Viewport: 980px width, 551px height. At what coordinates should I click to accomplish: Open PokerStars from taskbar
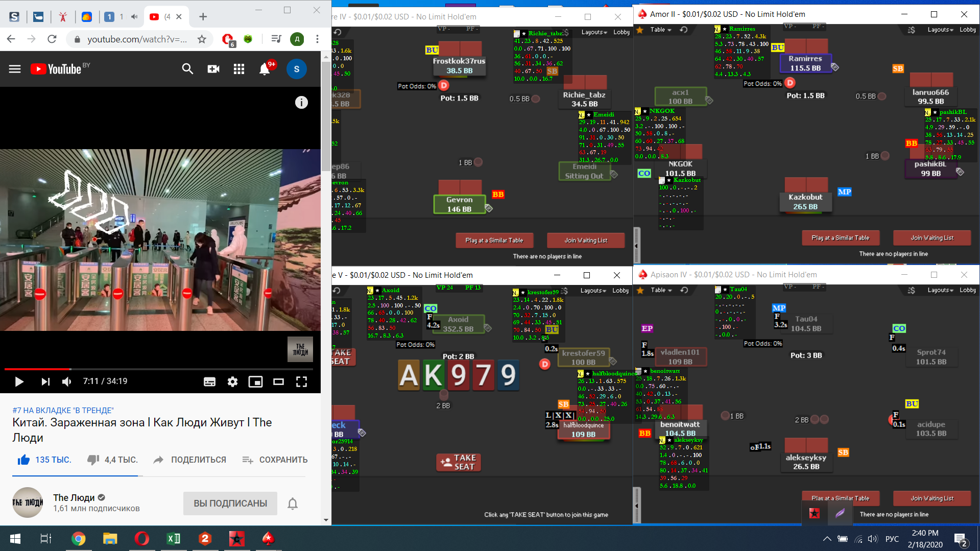268,539
